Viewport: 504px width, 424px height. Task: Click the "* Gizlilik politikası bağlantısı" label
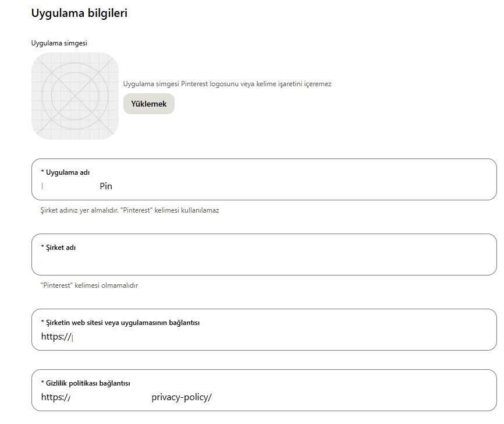[x=86, y=383]
